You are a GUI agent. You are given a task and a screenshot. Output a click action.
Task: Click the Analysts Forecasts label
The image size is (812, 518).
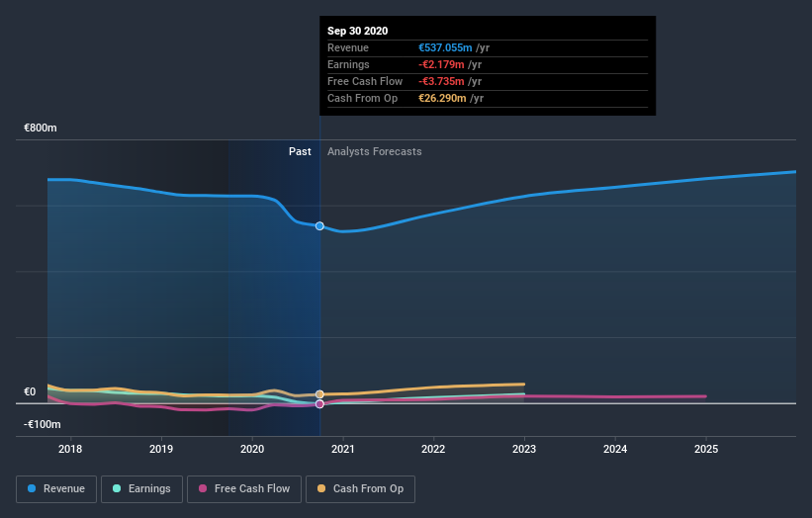click(x=375, y=151)
